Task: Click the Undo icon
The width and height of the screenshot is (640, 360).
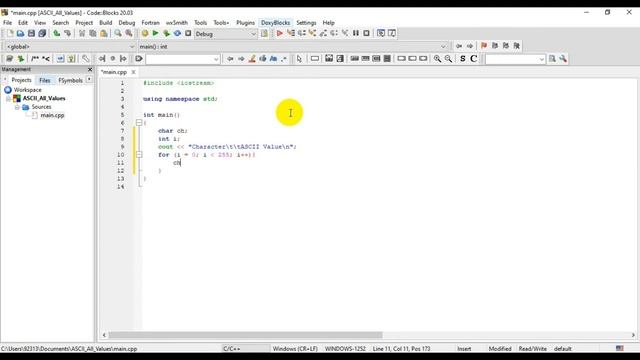Action: click(57, 33)
